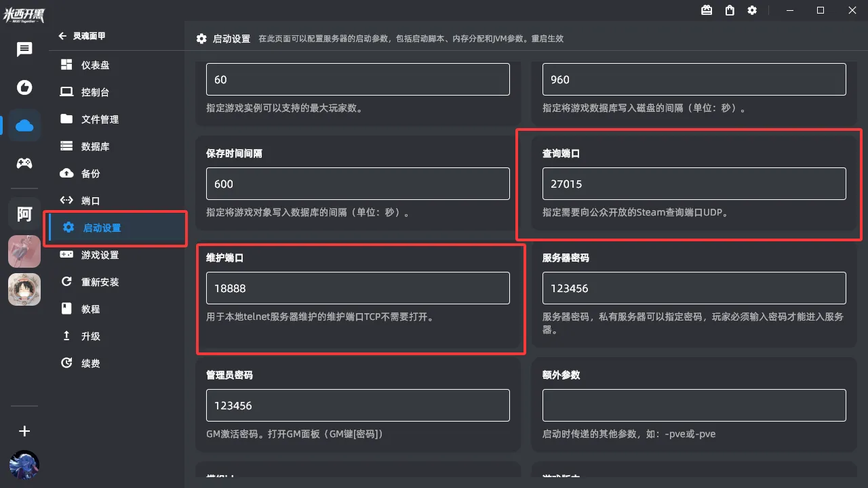Open 控制台 console menu item

(x=117, y=92)
